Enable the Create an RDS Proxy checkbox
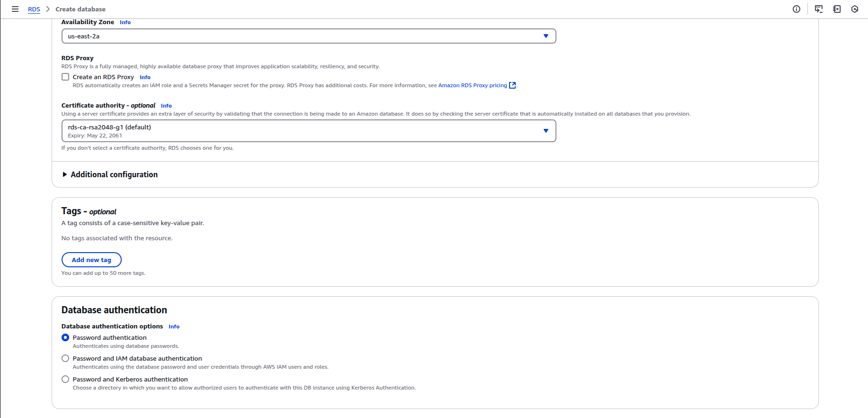 pyautogui.click(x=65, y=77)
